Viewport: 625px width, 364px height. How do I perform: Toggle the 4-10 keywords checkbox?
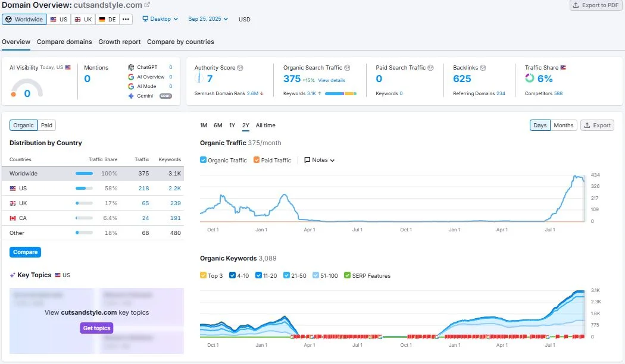tap(232, 275)
